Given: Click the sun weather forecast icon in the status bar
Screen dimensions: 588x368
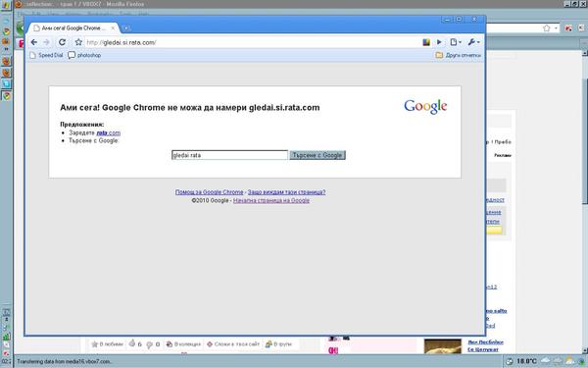Looking at the screenshot, I should (x=569, y=361).
